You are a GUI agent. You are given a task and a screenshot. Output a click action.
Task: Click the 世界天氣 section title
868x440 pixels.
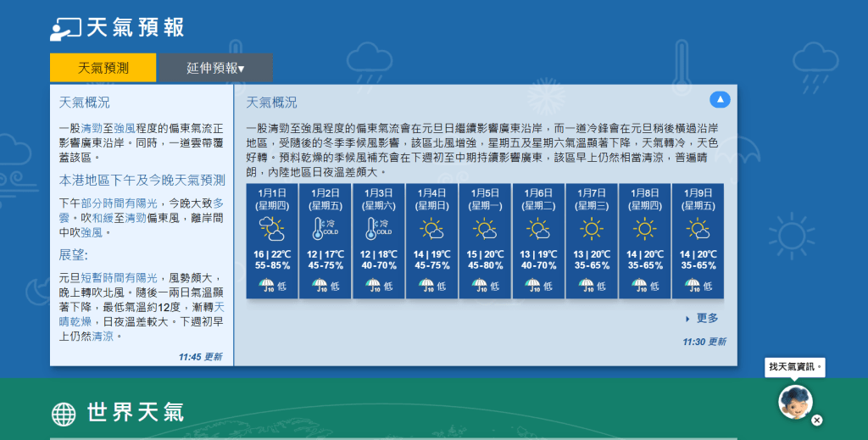click(x=135, y=413)
